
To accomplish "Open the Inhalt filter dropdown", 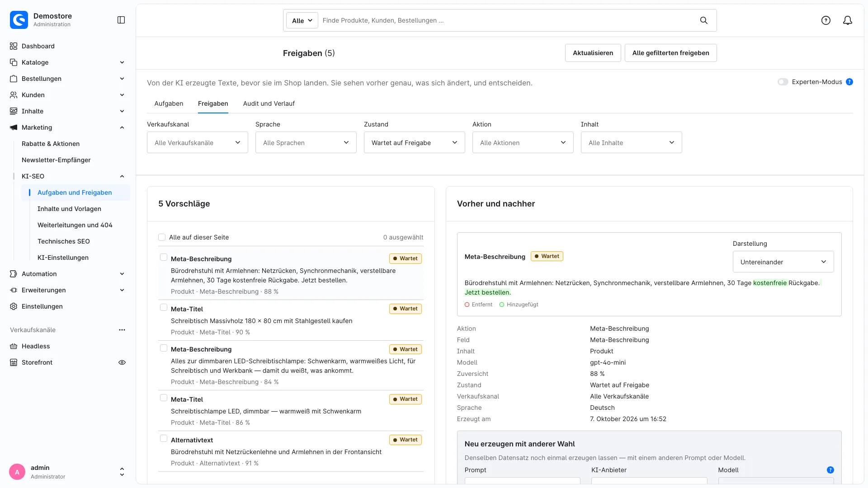I will 632,142.
